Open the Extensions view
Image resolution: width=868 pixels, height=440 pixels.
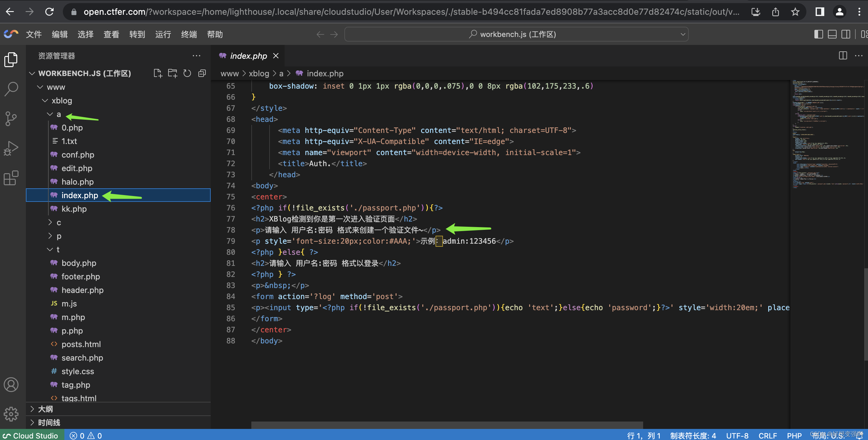coord(11,178)
